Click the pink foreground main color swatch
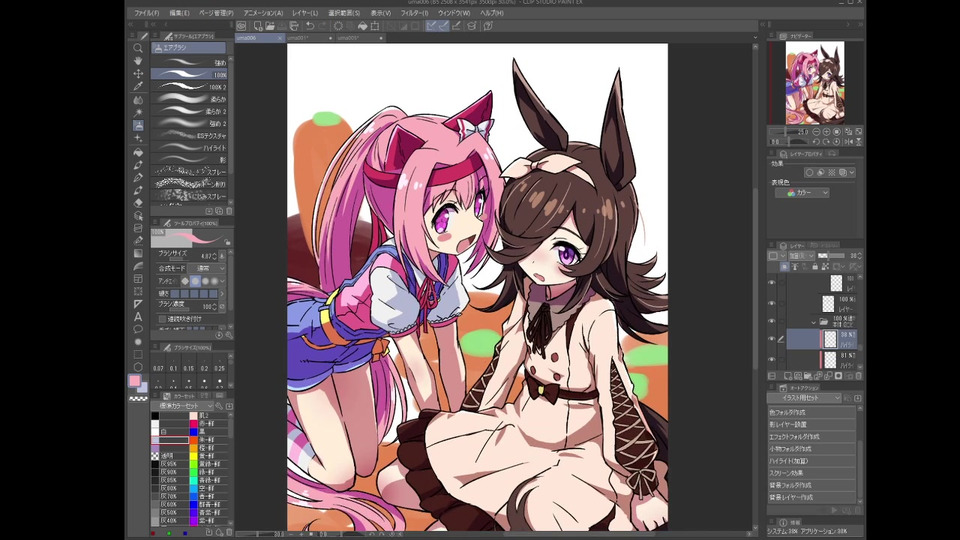Screen dimensions: 960x540 pos(134,381)
